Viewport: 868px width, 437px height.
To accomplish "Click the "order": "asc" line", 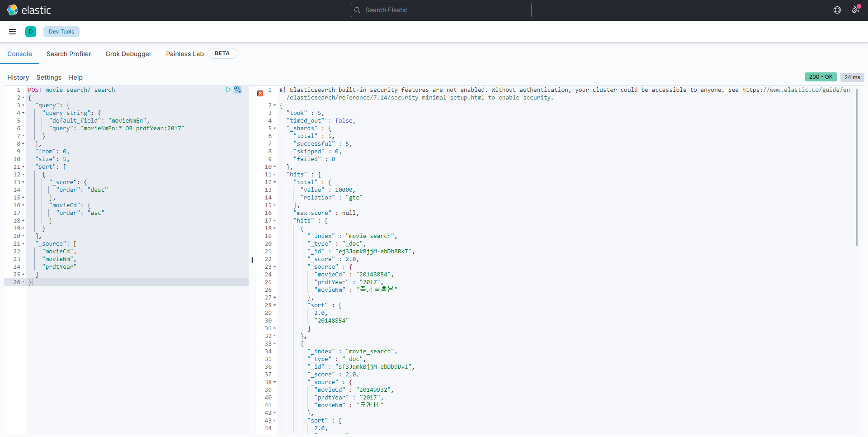I will pyautogui.click(x=80, y=213).
